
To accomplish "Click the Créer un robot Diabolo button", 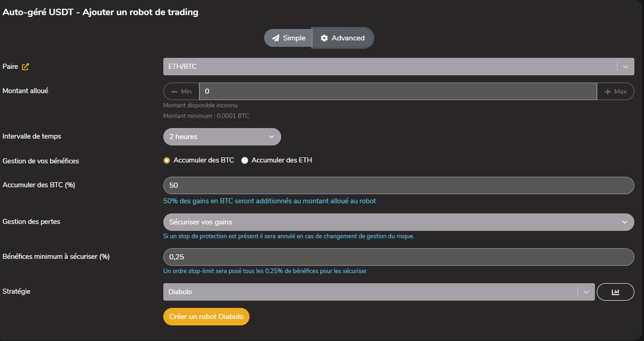I will [x=206, y=317].
